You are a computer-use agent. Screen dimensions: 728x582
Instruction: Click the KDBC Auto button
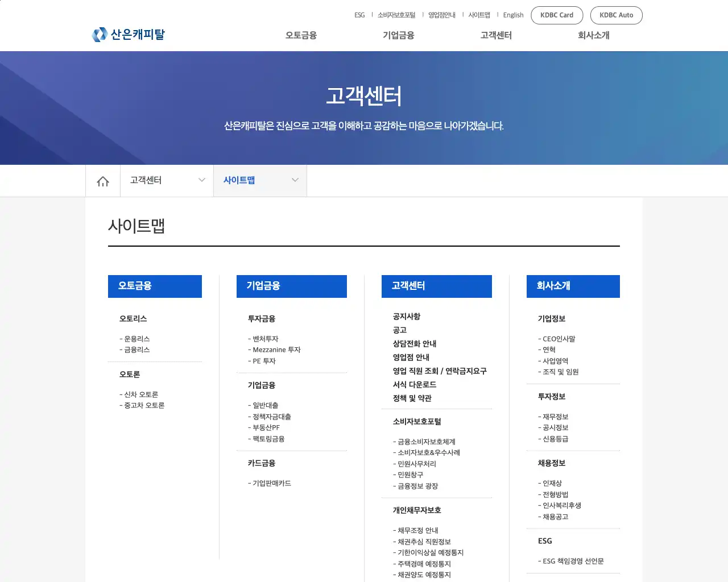pos(617,15)
